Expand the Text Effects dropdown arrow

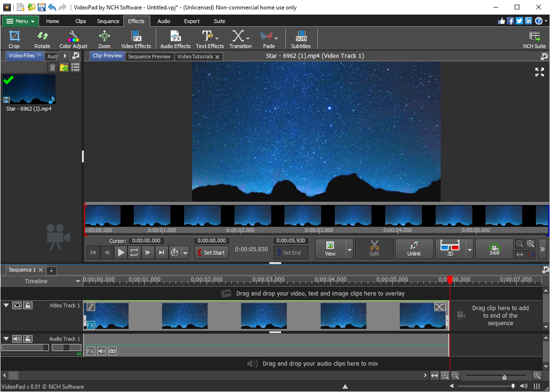pos(217,38)
